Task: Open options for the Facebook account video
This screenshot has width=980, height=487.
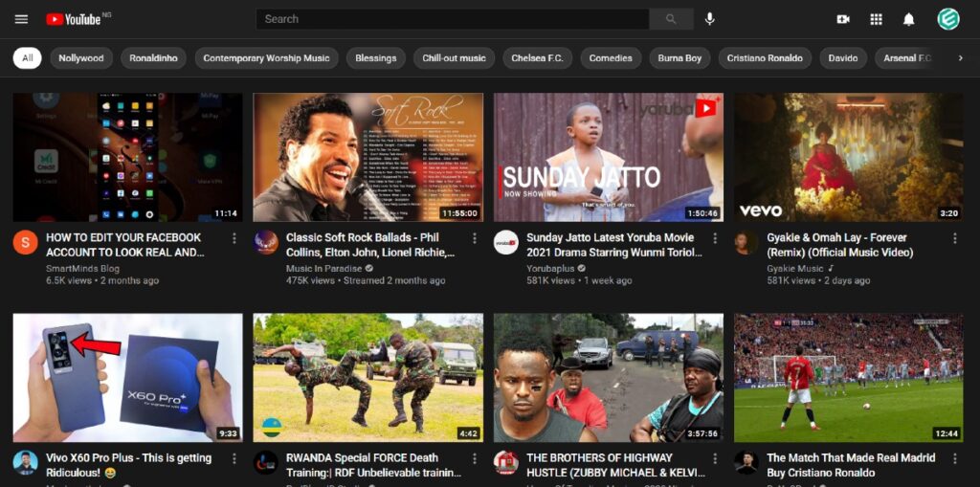Action: click(x=234, y=238)
